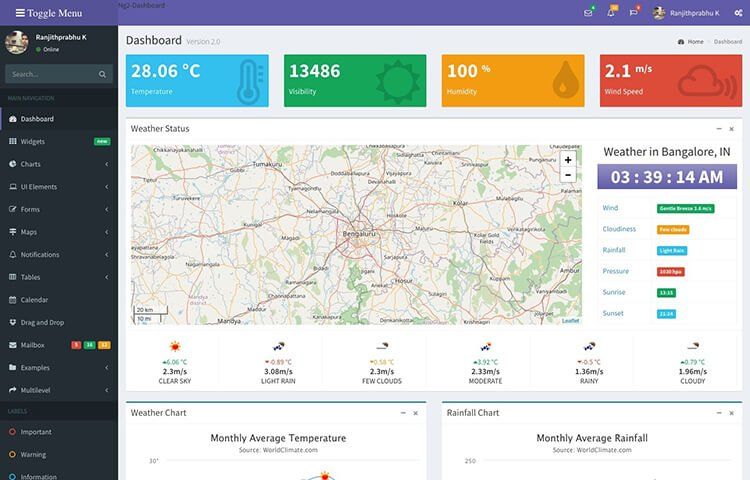The image size is (750, 480).
Task: Remove the Rainfall Chart panel
Action: [x=731, y=413]
